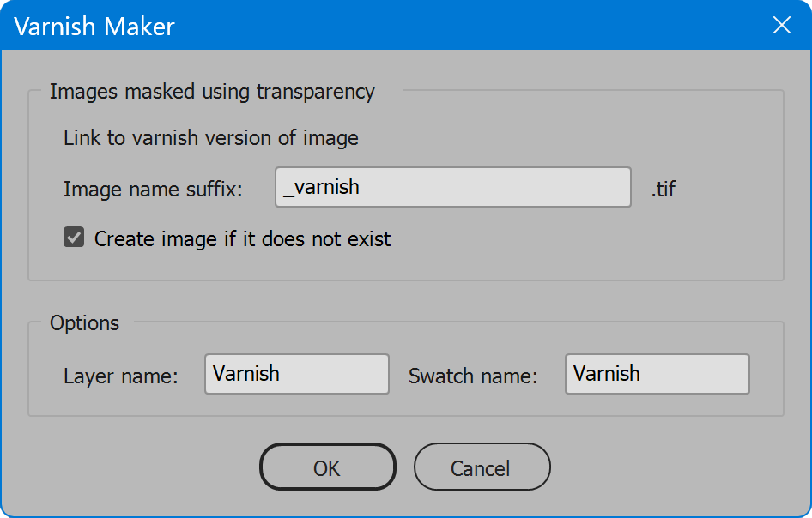Image resolution: width=812 pixels, height=518 pixels.
Task: Click the Options group heading
Action: 84,323
